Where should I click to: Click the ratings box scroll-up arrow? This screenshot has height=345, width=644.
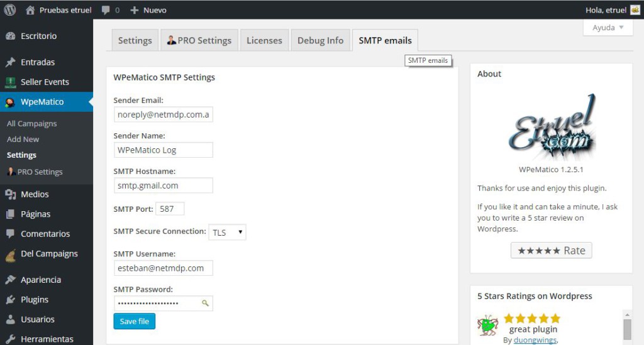tap(627, 314)
